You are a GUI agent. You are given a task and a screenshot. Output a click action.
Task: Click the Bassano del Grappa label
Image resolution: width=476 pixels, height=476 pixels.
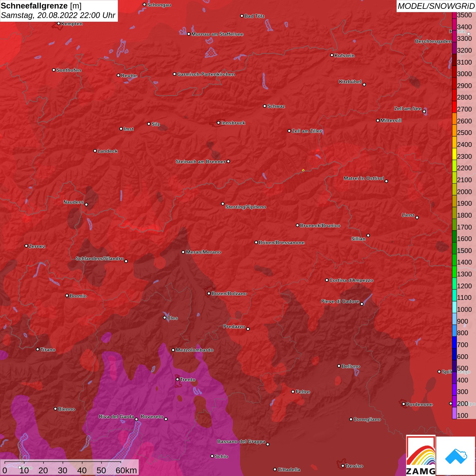pos(241,441)
